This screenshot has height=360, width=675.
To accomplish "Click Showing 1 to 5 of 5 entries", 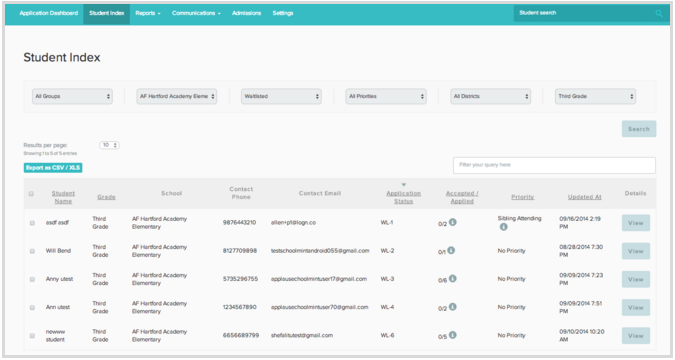I will (x=50, y=154).
